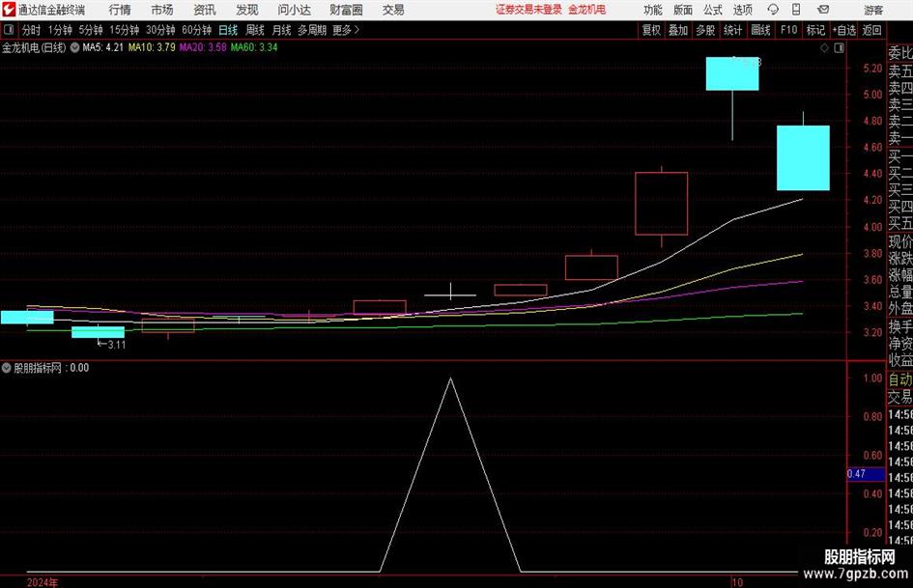Click the 换手 row in quote panel

pyautogui.click(x=900, y=326)
